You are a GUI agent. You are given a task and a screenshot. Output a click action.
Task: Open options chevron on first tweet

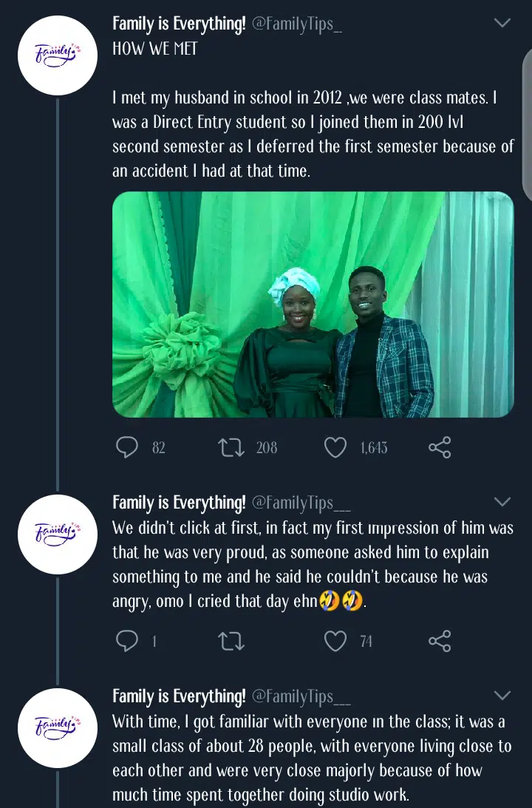502,24
